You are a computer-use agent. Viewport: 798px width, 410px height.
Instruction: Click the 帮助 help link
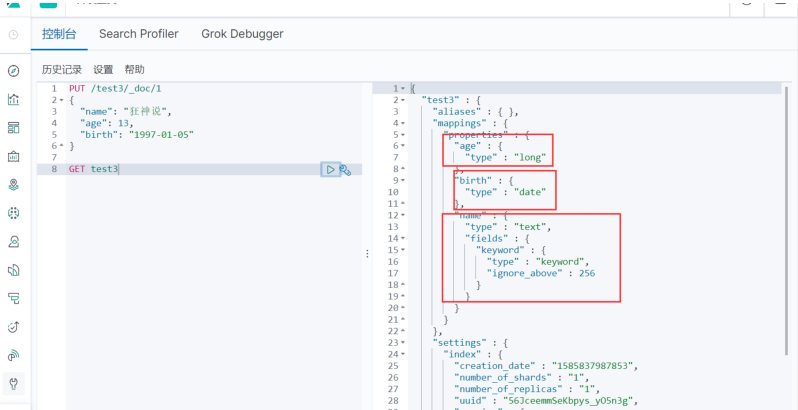pos(134,70)
